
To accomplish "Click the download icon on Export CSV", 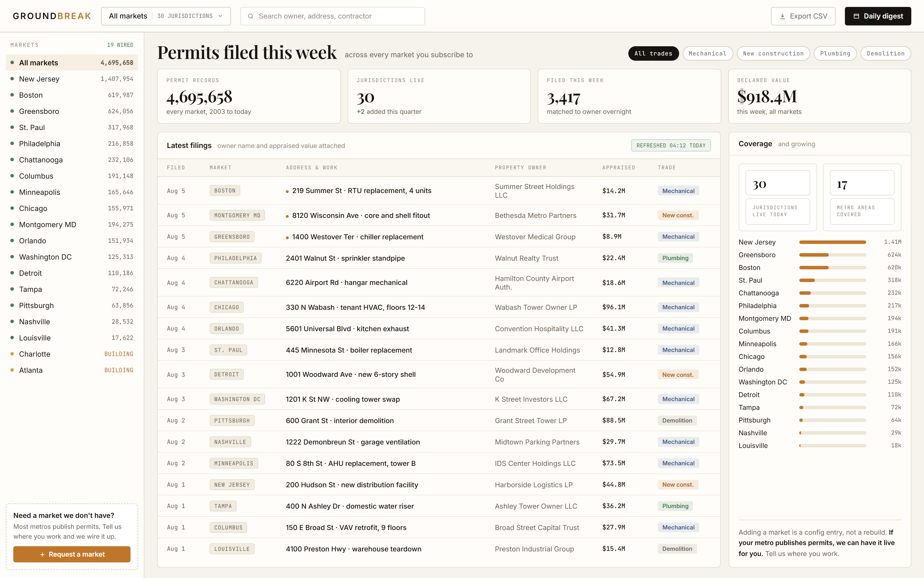I will 782,16.
